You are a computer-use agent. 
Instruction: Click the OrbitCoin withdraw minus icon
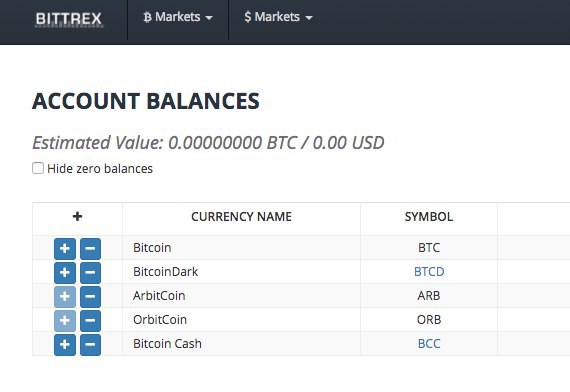tap(90, 321)
